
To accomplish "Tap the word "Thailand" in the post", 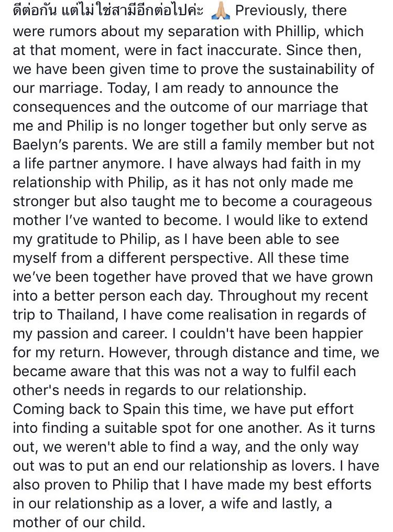I will click(x=87, y=314).
